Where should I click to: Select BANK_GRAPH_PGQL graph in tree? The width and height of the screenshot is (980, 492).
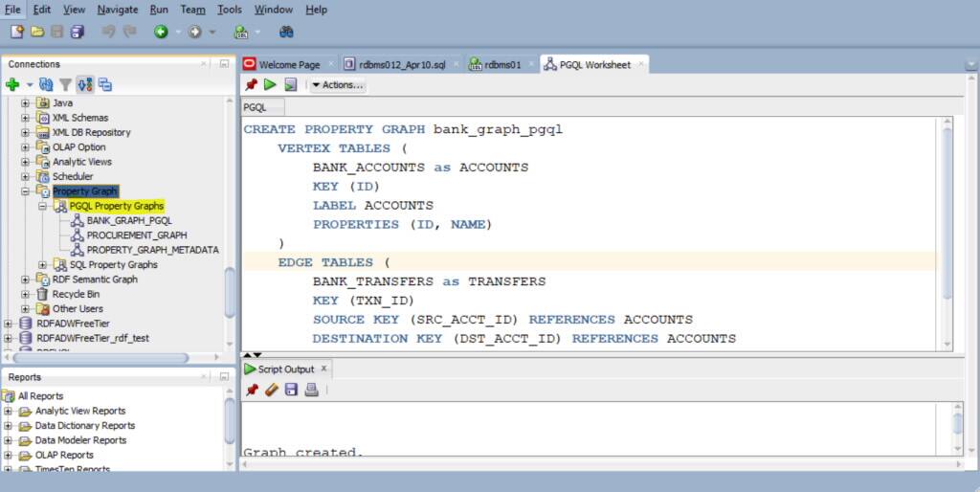tap(129, 221)
